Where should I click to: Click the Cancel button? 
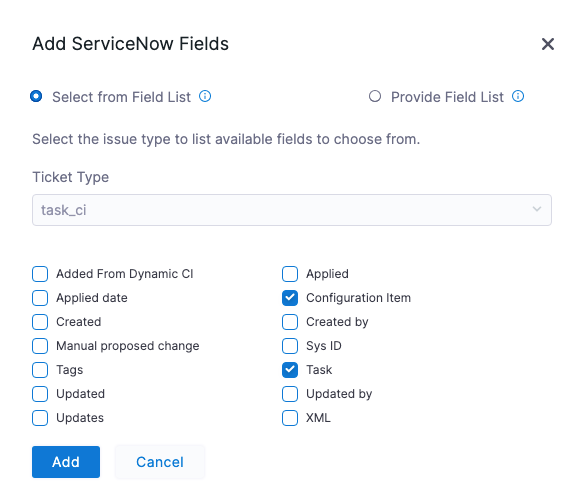tap(160, 462)
